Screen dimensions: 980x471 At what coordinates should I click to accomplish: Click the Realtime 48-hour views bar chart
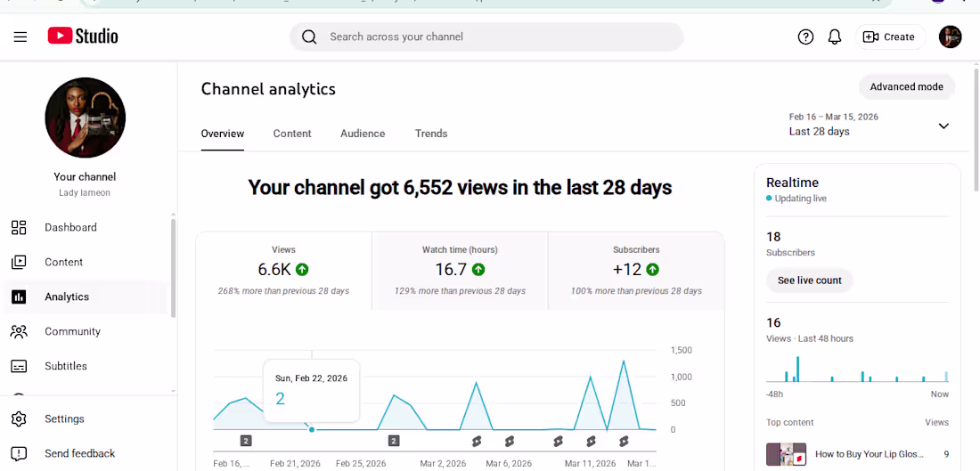[x=857, y=369]
